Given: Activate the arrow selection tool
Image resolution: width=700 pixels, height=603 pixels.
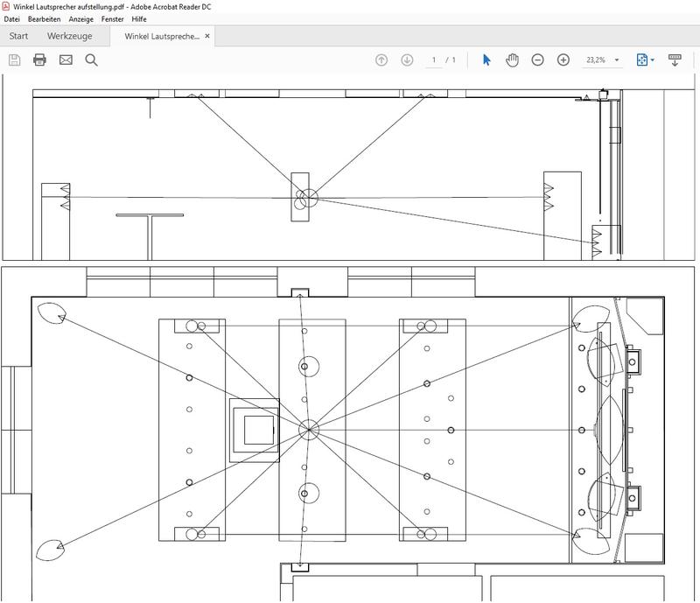Looking at the screenshot, I should click(487, 60).
